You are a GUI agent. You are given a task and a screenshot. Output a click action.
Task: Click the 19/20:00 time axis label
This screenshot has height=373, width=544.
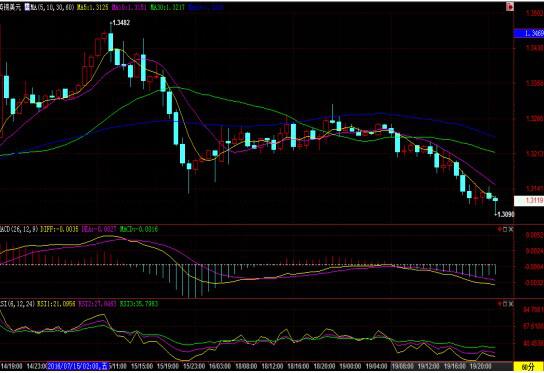click(x=481, y=366)
